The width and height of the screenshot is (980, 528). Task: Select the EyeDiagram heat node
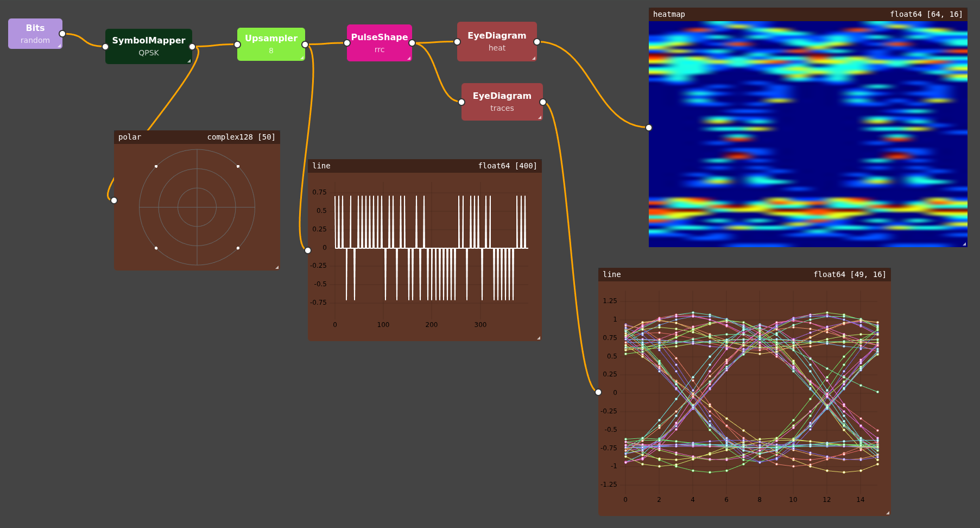(x=497, y=41)
